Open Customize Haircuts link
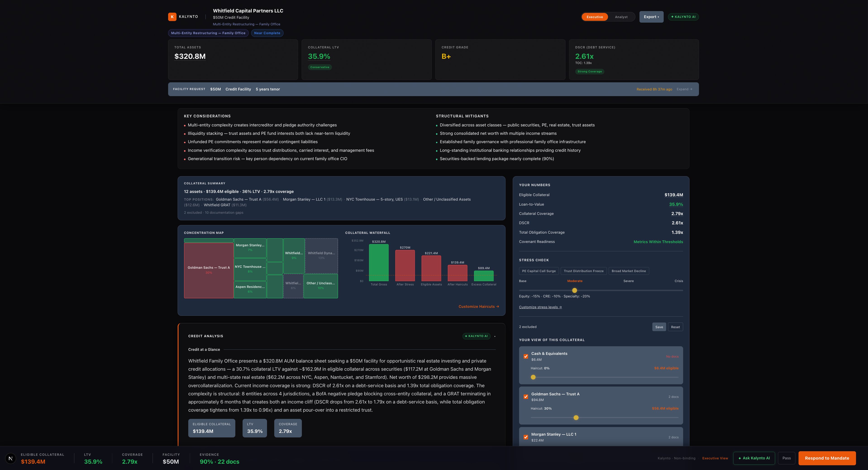This screenshot has height=470, width=868. click(479, 307)
